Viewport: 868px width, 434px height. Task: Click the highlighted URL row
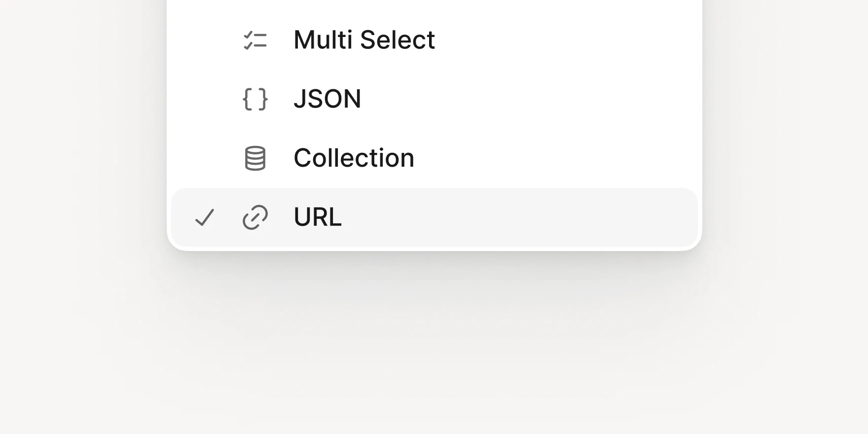click(x=434, y=217)
